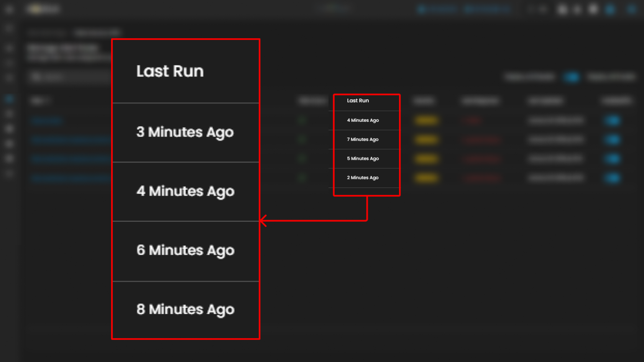The width and height of the screenshot is (644, 362).
Task: Click 6 Minutes Ago in the enlarged callout
Action: pos(185,251)
